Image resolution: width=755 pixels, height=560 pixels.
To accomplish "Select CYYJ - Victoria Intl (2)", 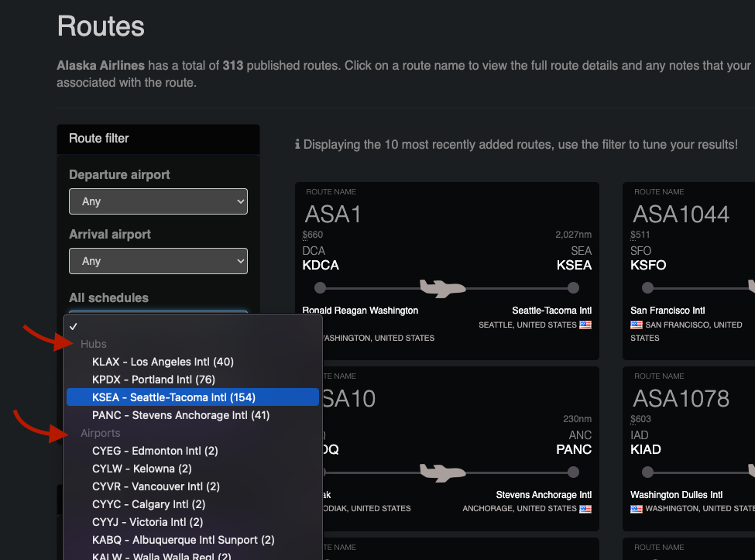I will click(193, 522).
